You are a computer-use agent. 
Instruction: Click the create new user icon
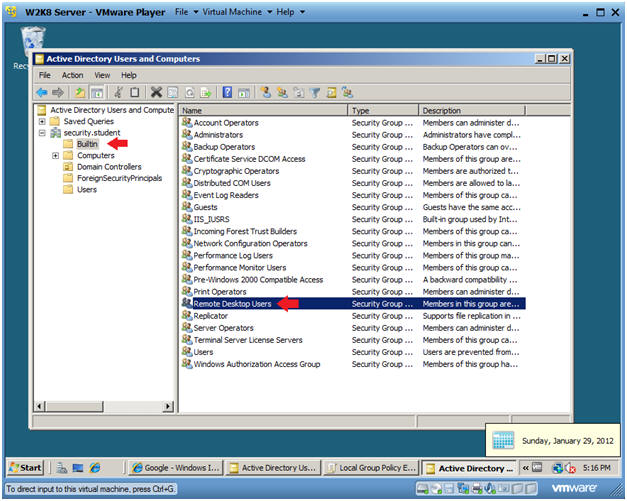click(x=265, y=93)
